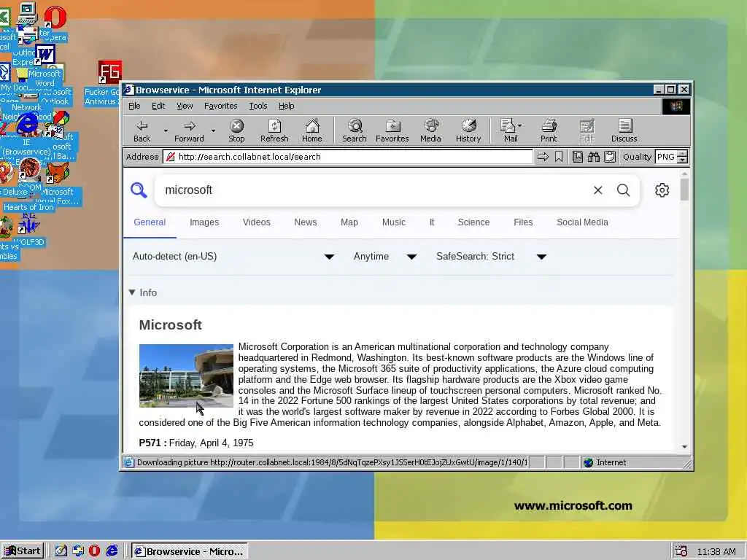Open the IE toolbar Search pane
Image resolution: width=747 pixels, height=560 pixels.
354,131
